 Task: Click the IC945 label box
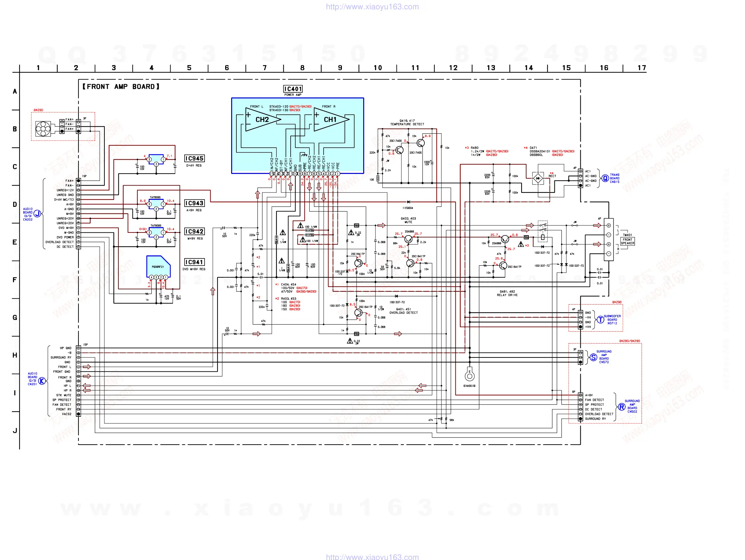pyautogui.click(x=194, y=158)
